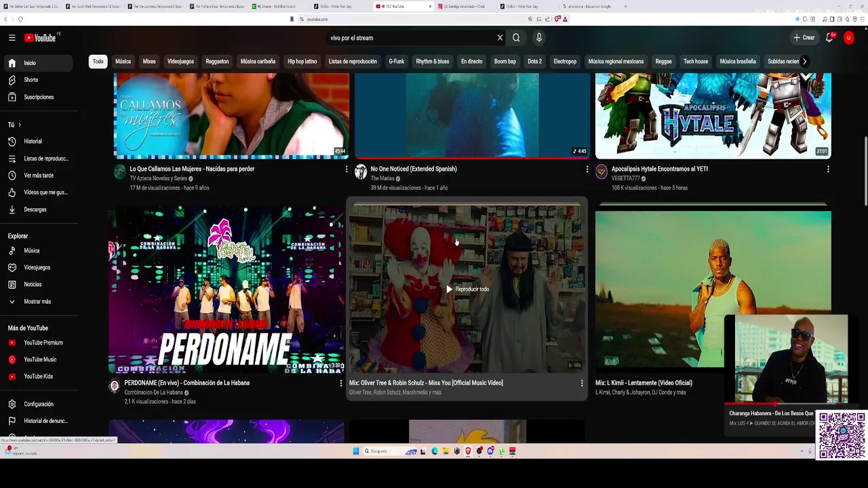Open options for Miss You mix
The image size is (868, 488).
tap(582, 384)
